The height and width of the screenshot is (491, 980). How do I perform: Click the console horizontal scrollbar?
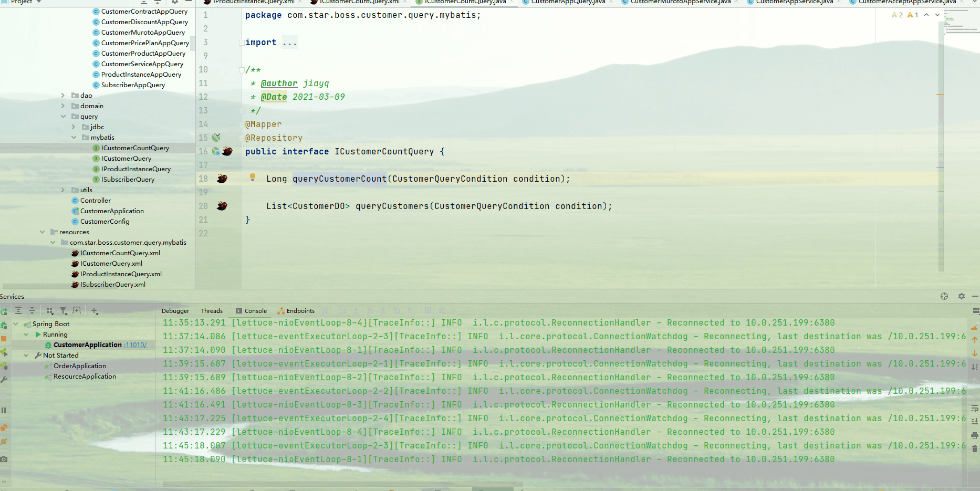pyautogui.click(x=342, y=484)
